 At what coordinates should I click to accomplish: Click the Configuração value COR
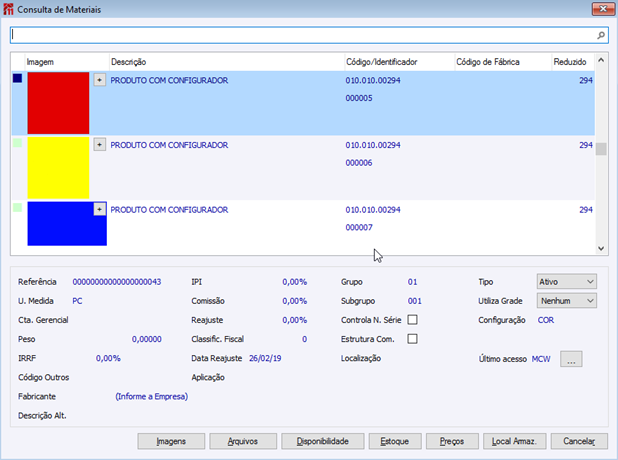point(546,320)
